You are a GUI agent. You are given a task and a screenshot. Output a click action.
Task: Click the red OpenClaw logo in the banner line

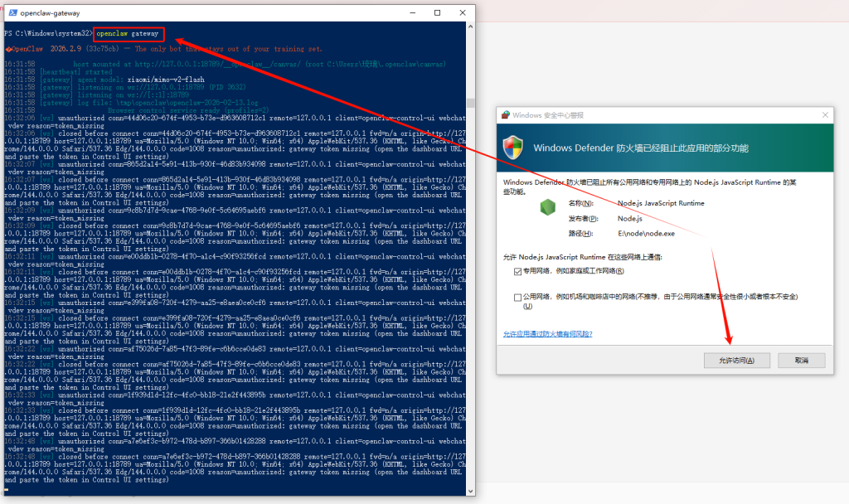[x=7, y=49]
